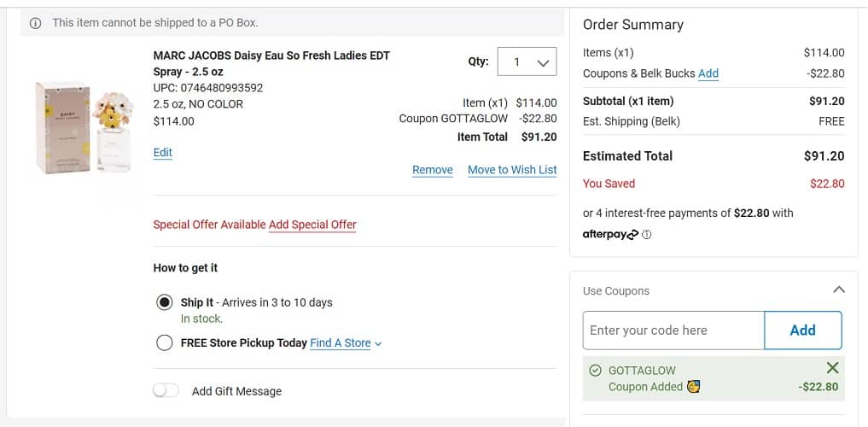Click Add next to Belk Bucks
The image size is (868, 427).
[x=708, y=73]
